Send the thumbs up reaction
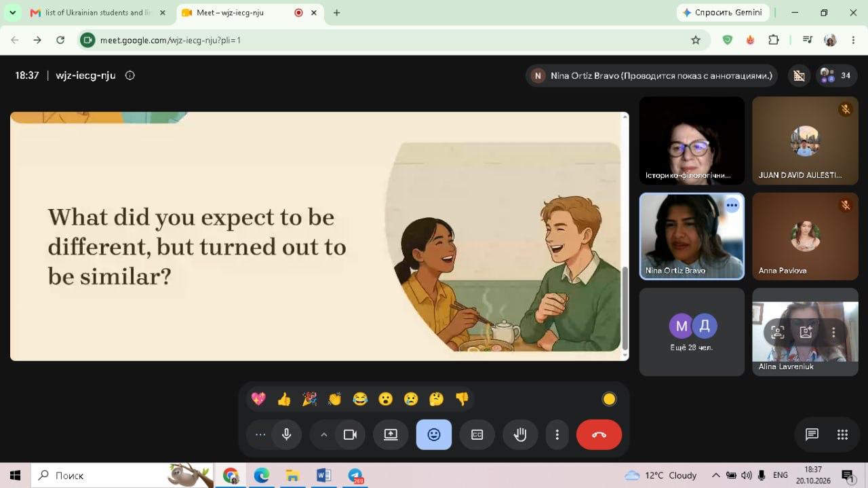 [x=284, y=399]
